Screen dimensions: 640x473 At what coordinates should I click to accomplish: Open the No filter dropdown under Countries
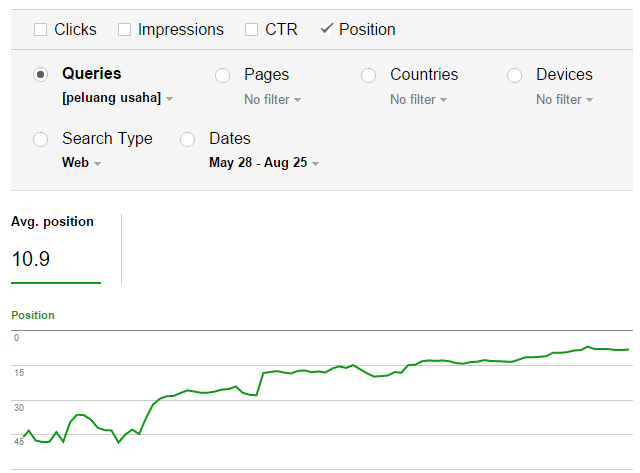coord(418,99)
